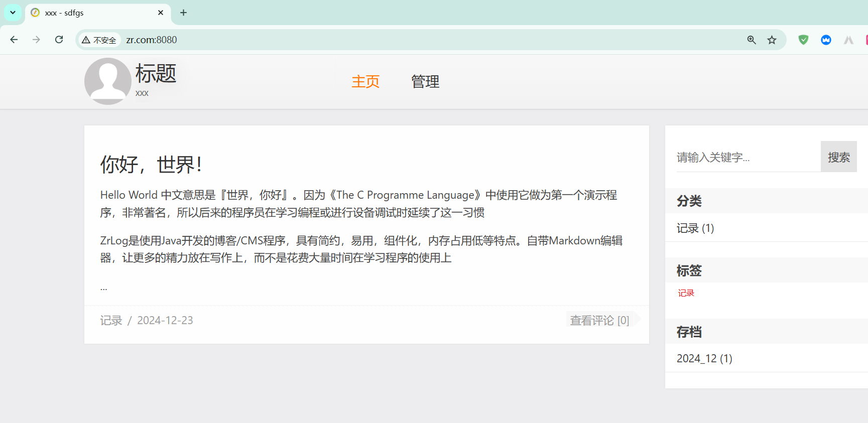Screen dimensions: 868x423
Task: Open the green shield extension
Action: [804, 40]
